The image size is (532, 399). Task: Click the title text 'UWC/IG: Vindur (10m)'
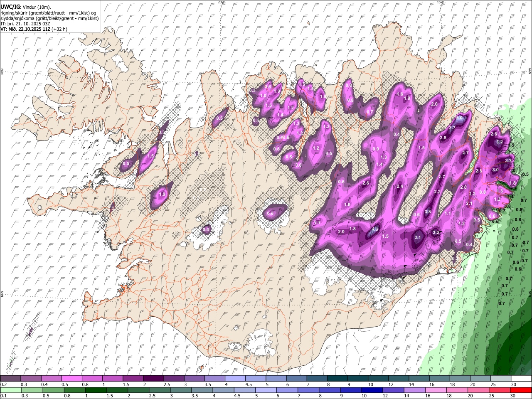[26, 6]
